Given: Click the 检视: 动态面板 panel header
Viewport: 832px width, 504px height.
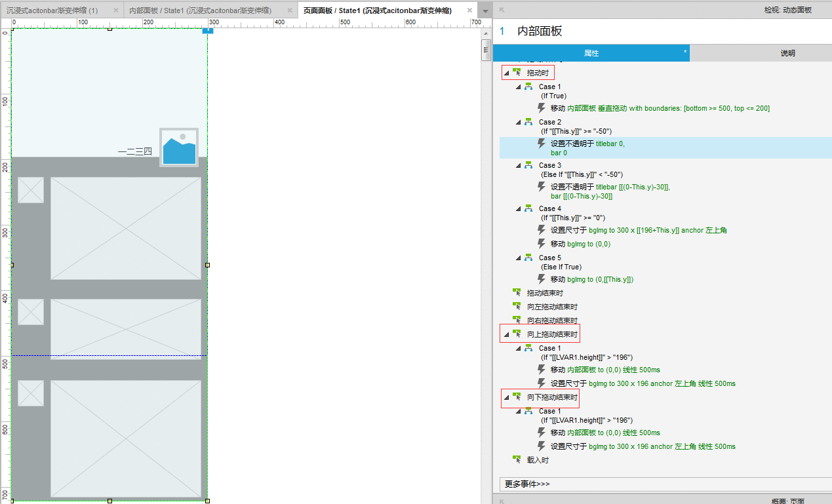Looking at the screenshot, I should [787, 10].
